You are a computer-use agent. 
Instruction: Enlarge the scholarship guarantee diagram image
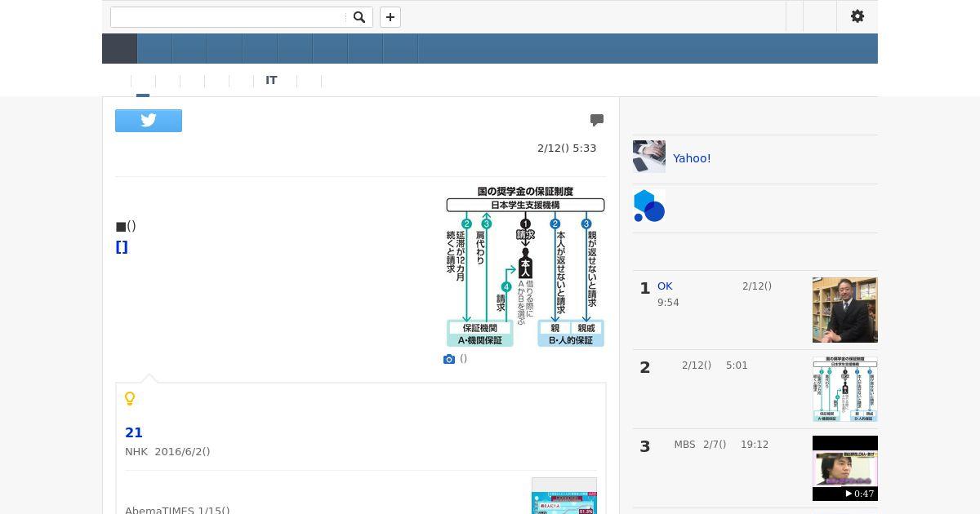[525, 267]
